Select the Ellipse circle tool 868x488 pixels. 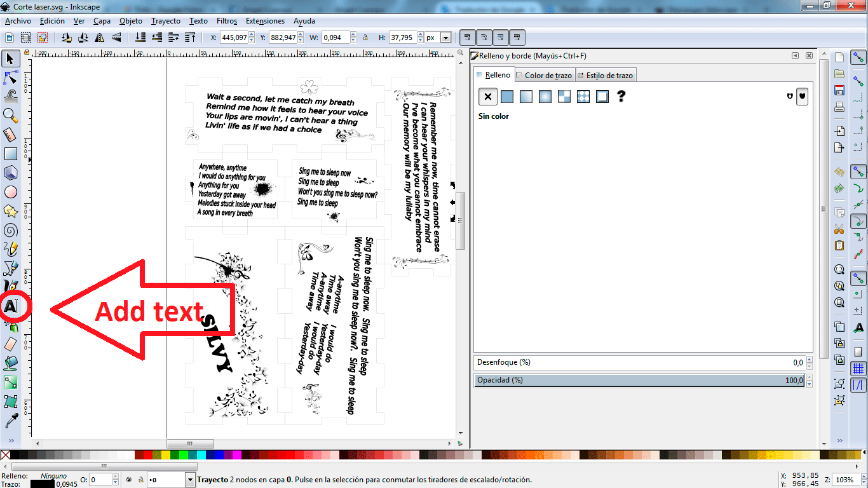point(10,191)
